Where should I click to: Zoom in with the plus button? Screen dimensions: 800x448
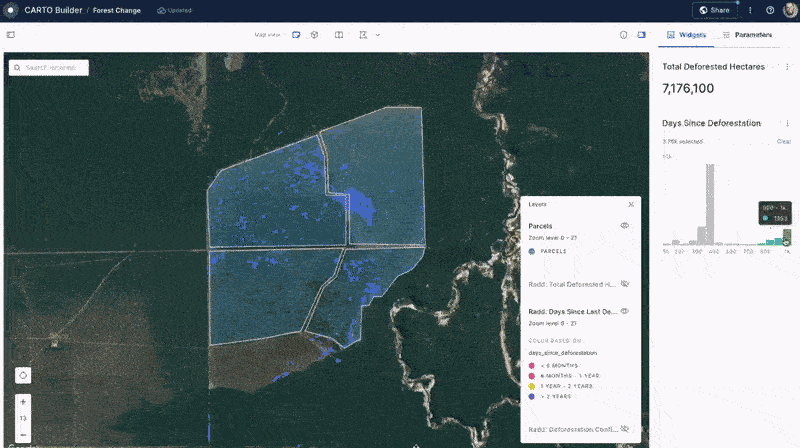coord(23,401)
